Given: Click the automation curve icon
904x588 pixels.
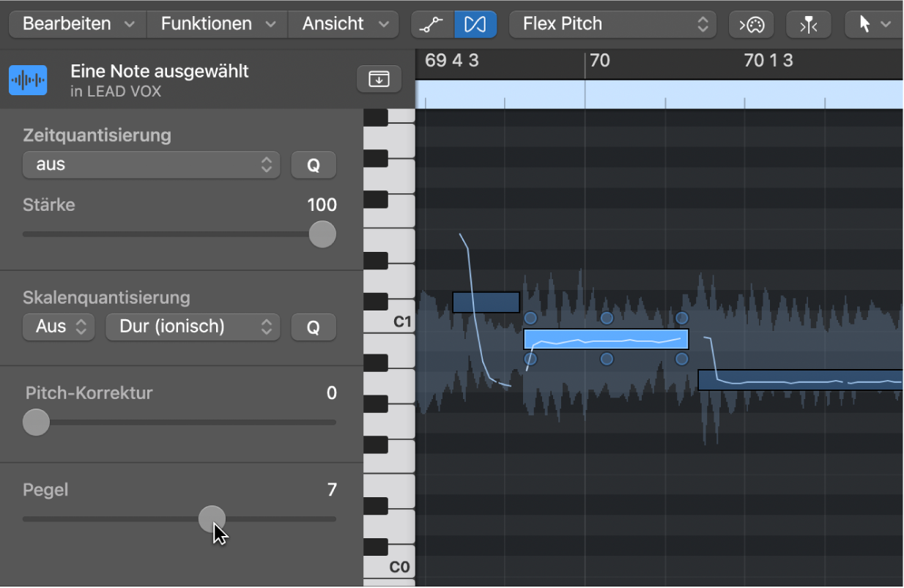Looking at the screenshot, I should click(x=432, y=24).
